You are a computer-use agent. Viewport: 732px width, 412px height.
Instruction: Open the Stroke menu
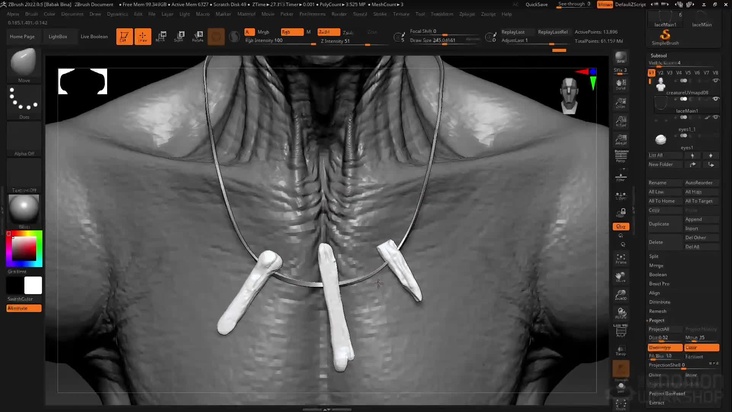coord(380,14)
